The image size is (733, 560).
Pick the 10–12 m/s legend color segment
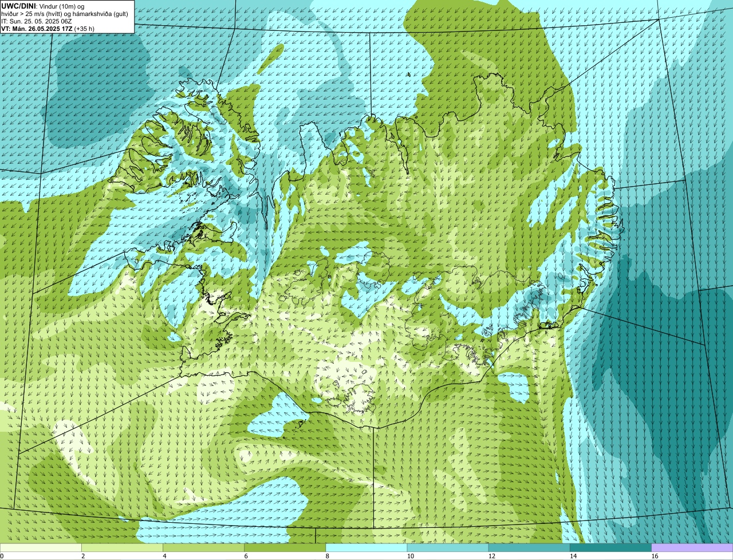click(x=448, y=547)
